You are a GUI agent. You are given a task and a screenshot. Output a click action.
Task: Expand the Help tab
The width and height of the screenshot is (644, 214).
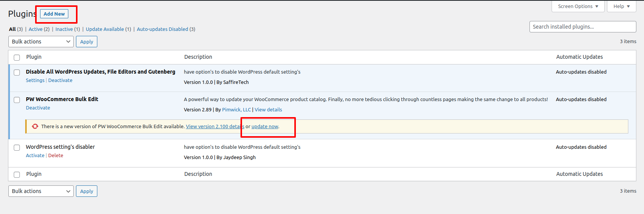(x=621, y=6)
